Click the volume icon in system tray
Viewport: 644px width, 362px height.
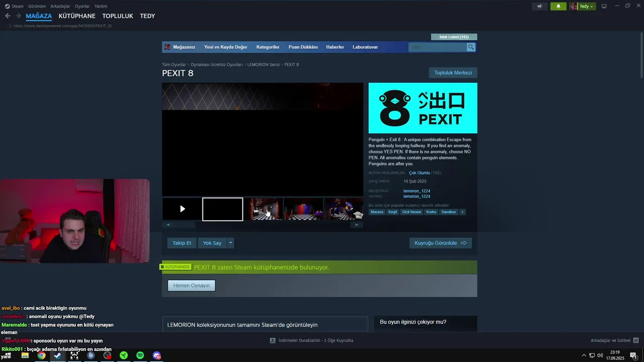(600, 355)
